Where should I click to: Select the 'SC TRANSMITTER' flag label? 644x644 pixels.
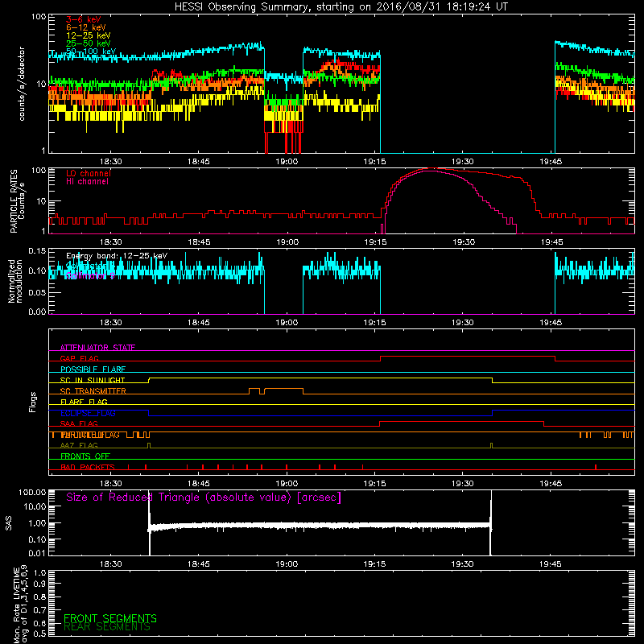tap(93, 391)
